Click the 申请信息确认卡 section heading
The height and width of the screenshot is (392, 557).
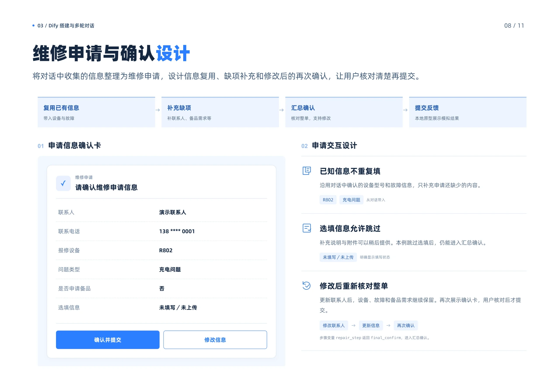(x=74, y=145)
